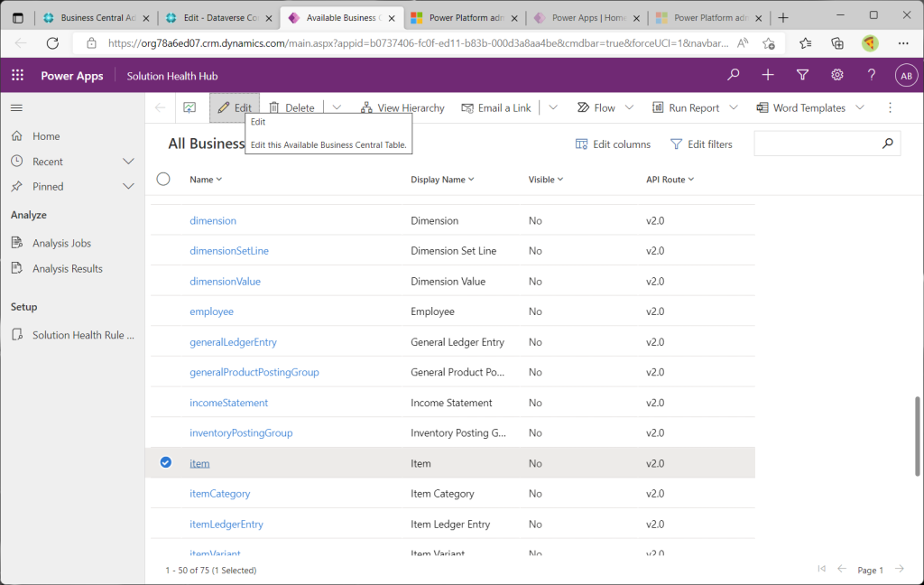Open the Settings gear icon
This screenshot has width=924, height=585.
click(837, 75)
